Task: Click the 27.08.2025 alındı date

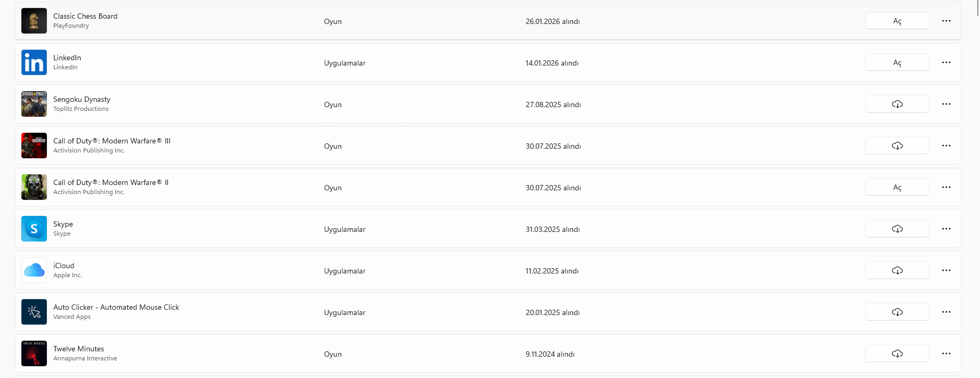Action: pyautogui.click(x=553, y=104)
